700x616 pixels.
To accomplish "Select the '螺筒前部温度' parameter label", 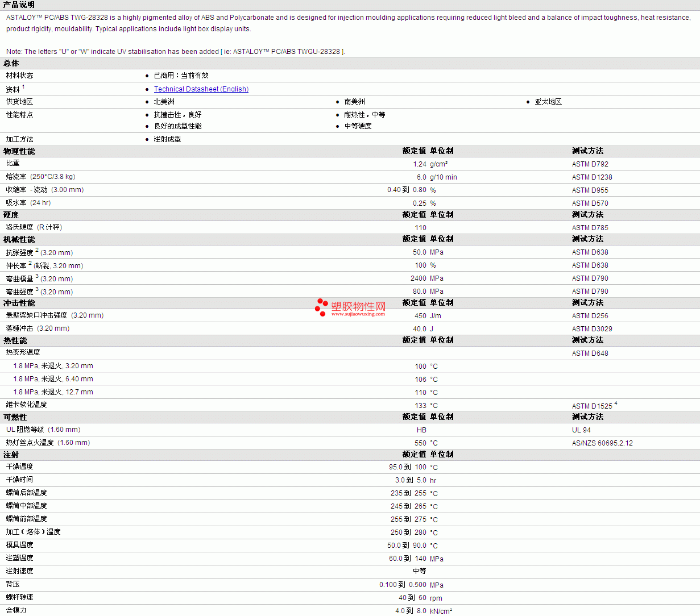I will click(x=27, y=519).
